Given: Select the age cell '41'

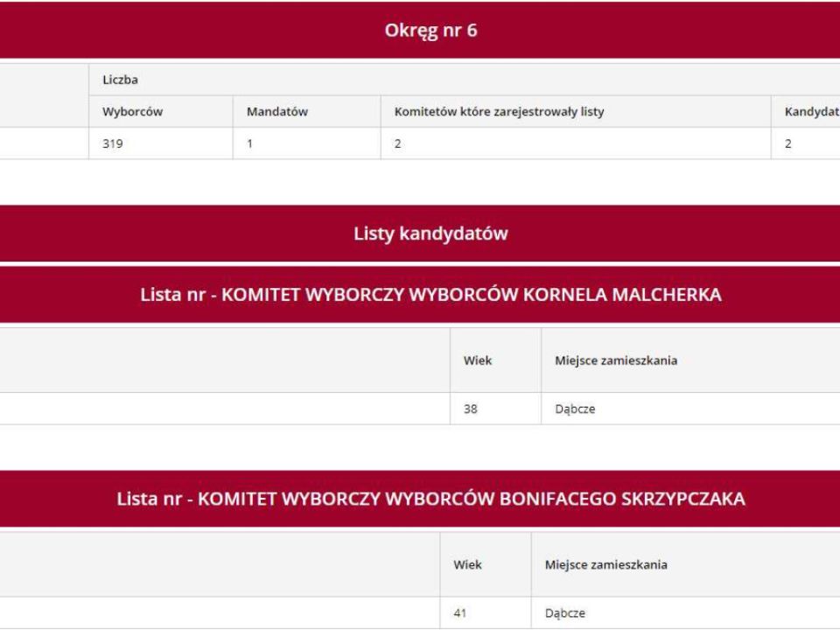Looking at the screenshot, I should [460, 613].
